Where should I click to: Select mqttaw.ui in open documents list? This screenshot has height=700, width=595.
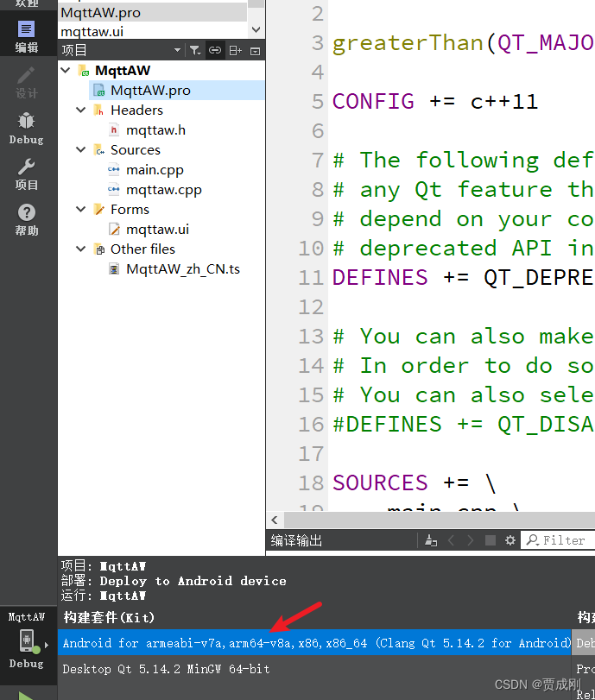pyautogui.click(x=153, y=32)
